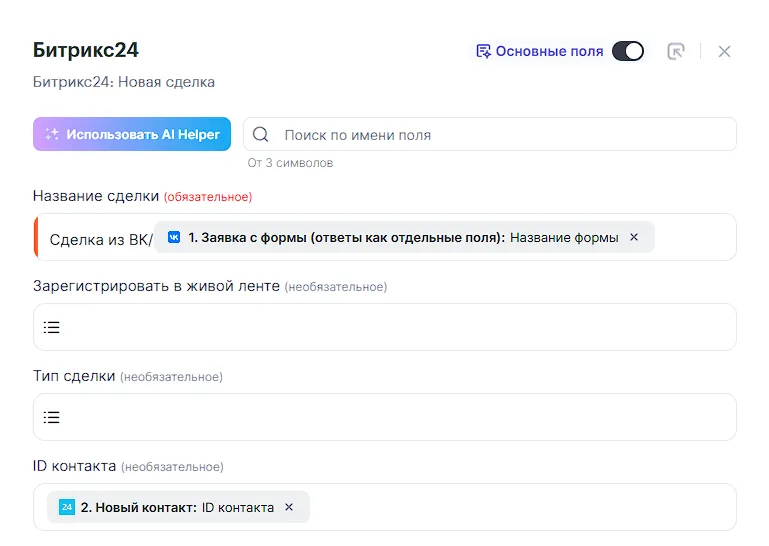Viewport: 769px width, 546px height.
Task: Click the Bitrix24 icon in contact tag
Action: click(67, 507)
